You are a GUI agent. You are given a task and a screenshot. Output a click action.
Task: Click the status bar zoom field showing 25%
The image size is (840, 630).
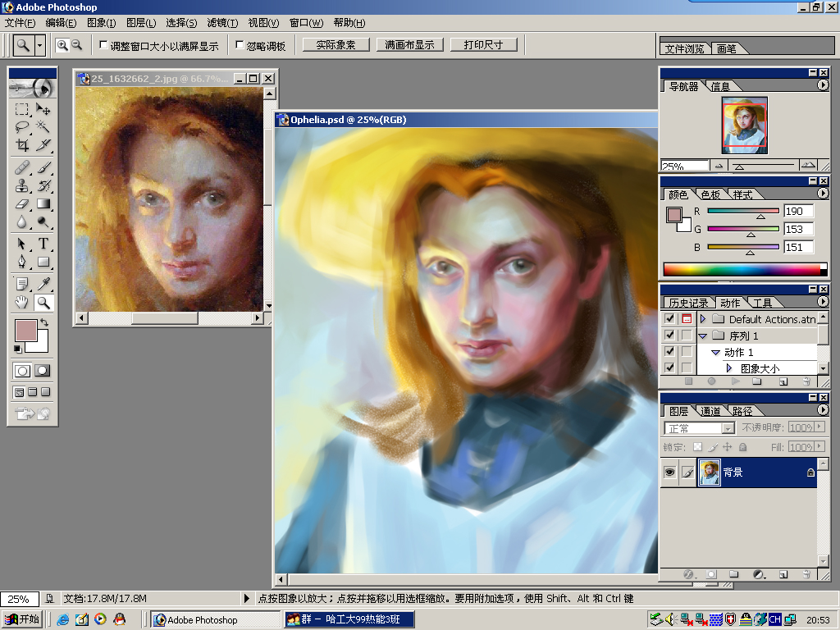[20, 598]
